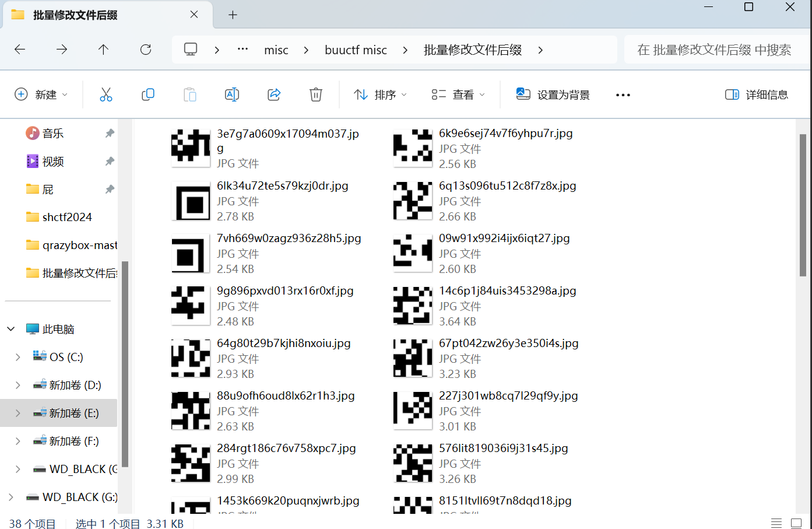Unpin 屁 folder from quick access
This screenshot has width=812, height=529.
tap(110, 189)
